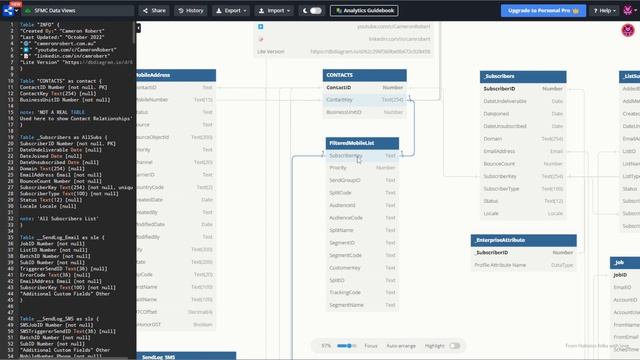Select the MobileAddress table header

tap(176, 75)
